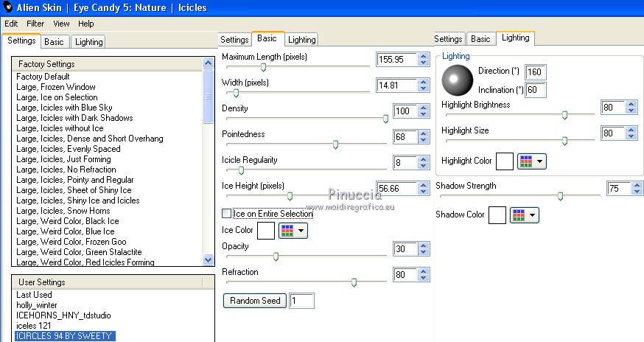The image size is (644, 342).
Task: Click the User Settings column header
Action: [108, 282]
